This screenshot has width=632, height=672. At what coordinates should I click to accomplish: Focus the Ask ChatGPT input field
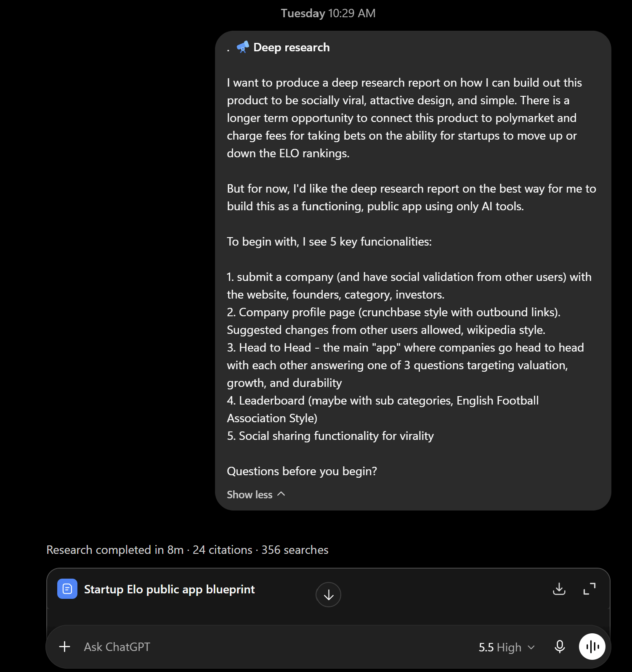pyautogui.click(x=269, y=647)
